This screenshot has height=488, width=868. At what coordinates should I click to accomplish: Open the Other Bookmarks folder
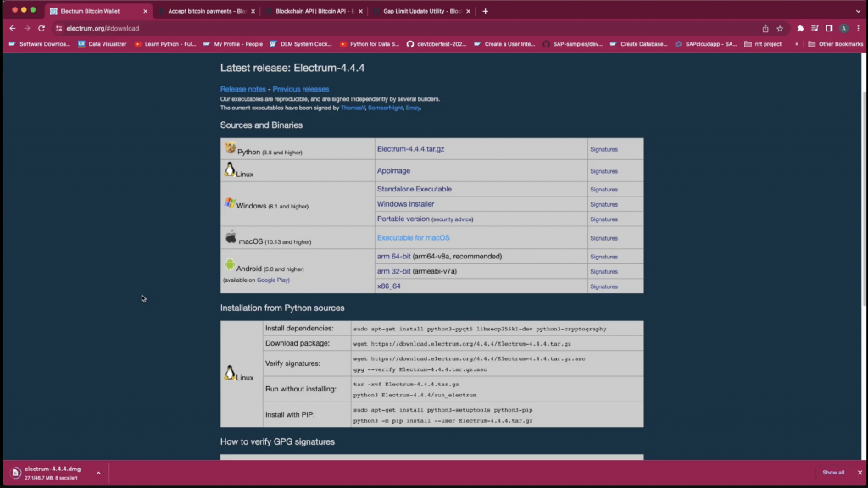(835, 44)
